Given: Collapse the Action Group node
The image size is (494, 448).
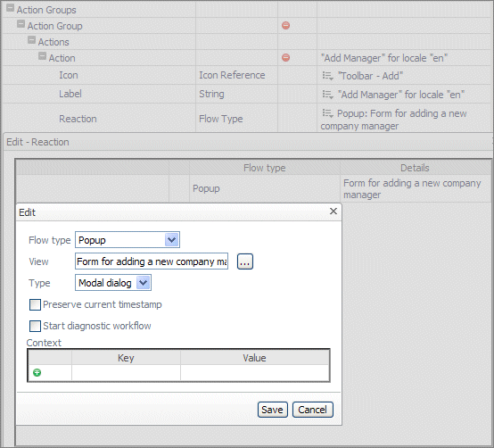Looking at the screenshot, I should point(21,24).
